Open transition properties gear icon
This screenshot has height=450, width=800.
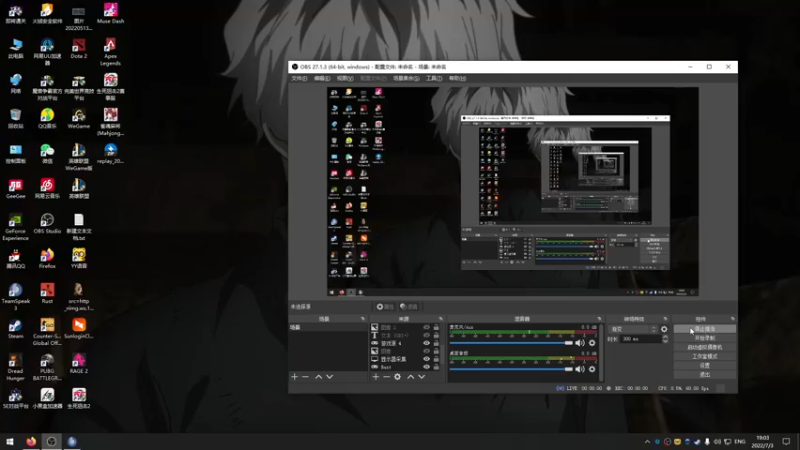tap(664, 329)
